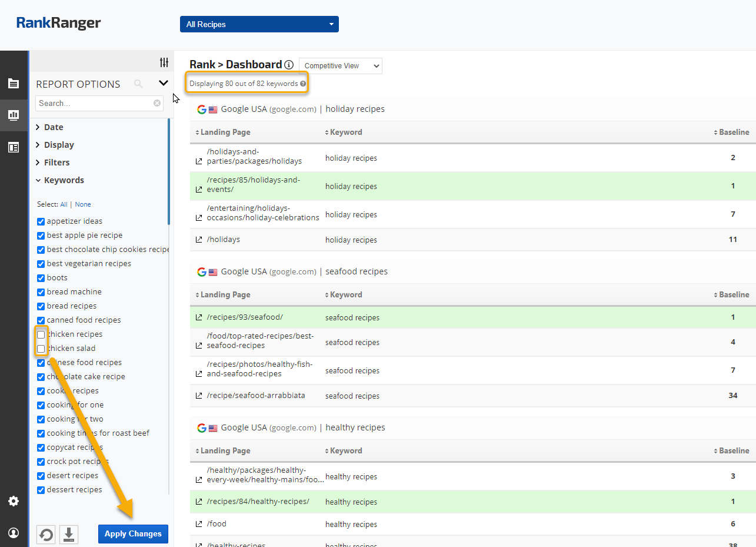Check the chicken salad keyword checkbox
Image resolution: width=756 pixels, height=547 pixels.
click(x=41, y=349)
